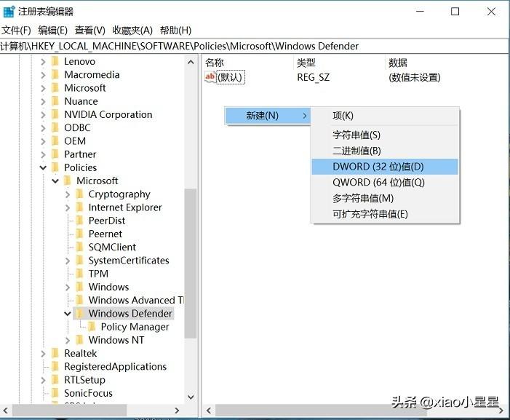Viewport: 510px width, 420px height.
Task: Choose 多字符串值(M) in the submenu
Action: (385, 198)
